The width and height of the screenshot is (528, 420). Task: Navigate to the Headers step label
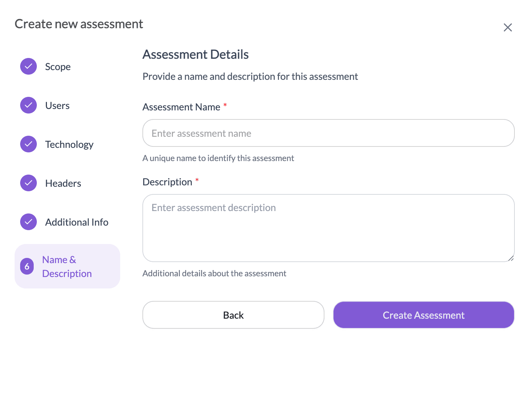[63, 183]
